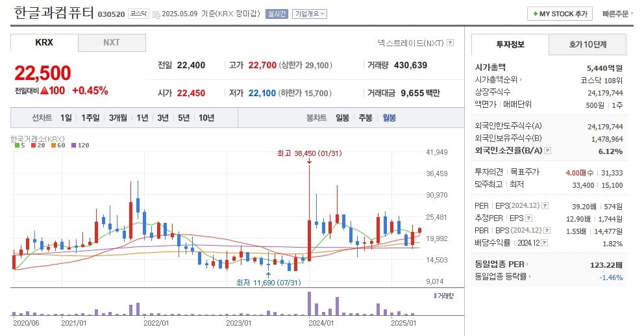Screen dimensions: 644x336
Task: Click the calendar icon before 2025.05.09
Action: click(156, 14)
